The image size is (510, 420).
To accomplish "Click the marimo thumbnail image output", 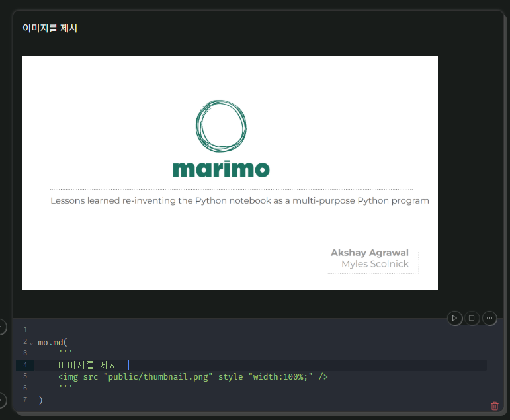I will tap(230, 173).
